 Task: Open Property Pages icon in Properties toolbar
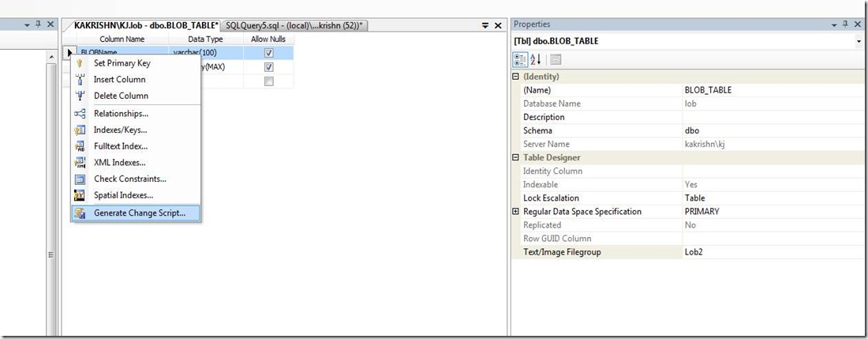(x=556, y=59)
